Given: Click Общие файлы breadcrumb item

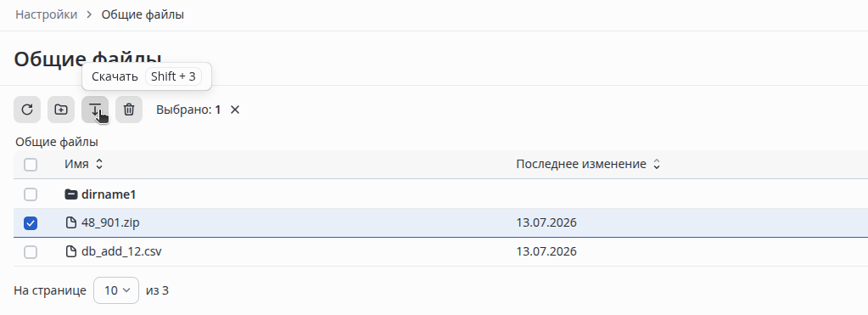Looking at the screenshot, I should coord(143,15).
